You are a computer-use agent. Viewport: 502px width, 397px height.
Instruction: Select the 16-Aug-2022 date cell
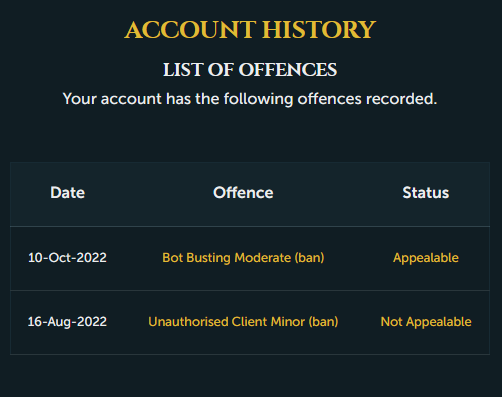(67, 322)
